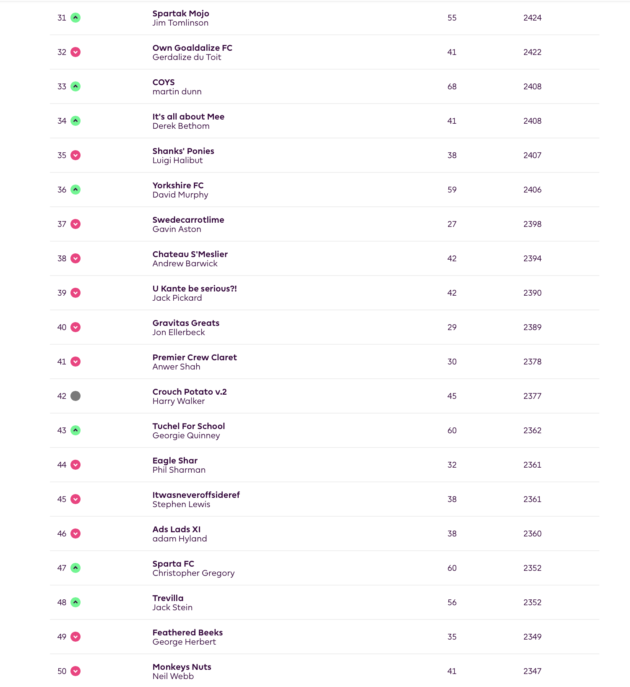This screenshot has height=687, width=630.
Task: Click the grey no-change circle at rank 42
Action: click(75, 396)
